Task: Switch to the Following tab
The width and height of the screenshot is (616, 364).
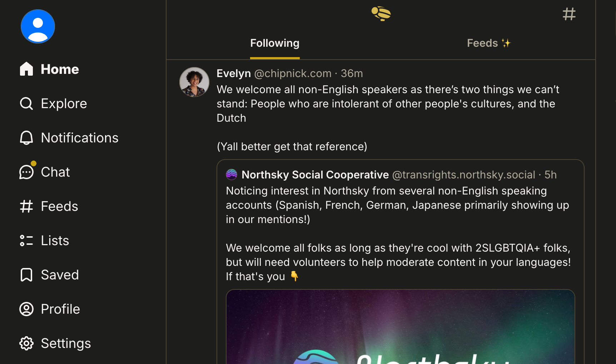Action: [274, 43]
